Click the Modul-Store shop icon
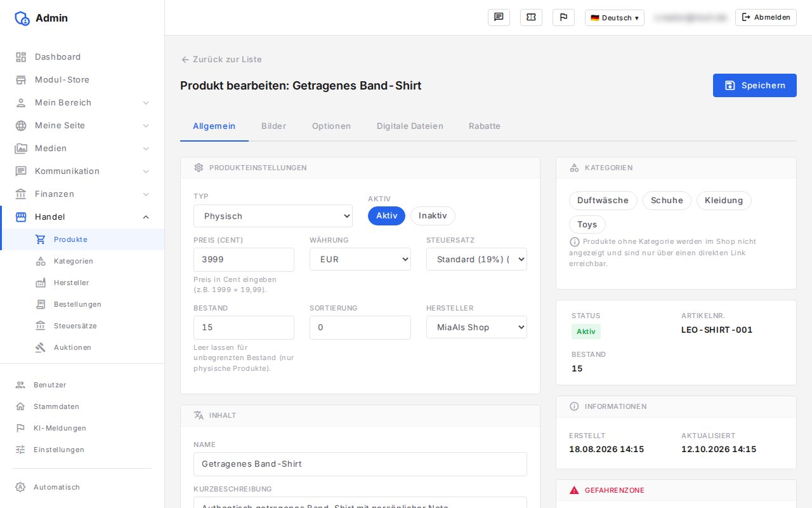812x508 pixels. point(21,80)
